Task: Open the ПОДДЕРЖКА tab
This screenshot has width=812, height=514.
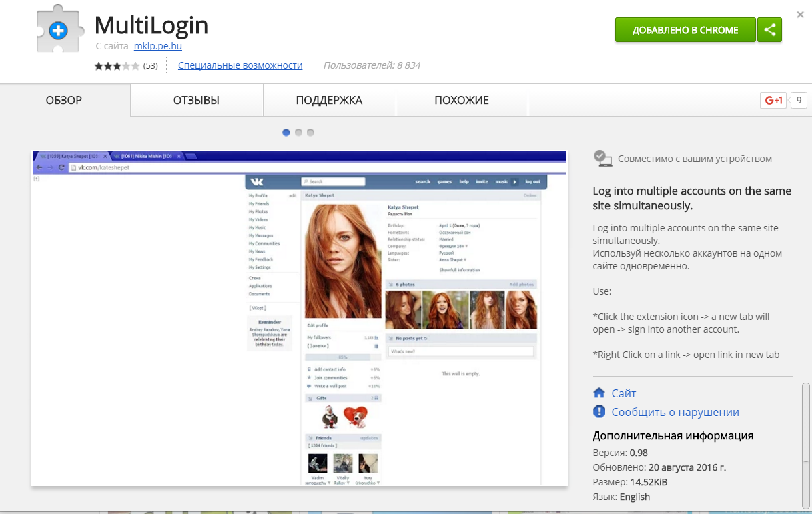Action: coord(329,101)
